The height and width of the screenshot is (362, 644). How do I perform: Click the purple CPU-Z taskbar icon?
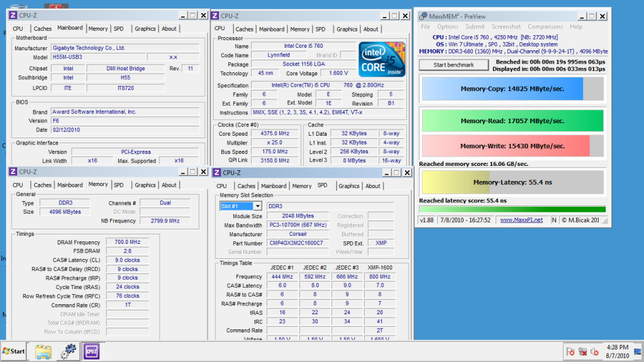click(x=92, y=351)
